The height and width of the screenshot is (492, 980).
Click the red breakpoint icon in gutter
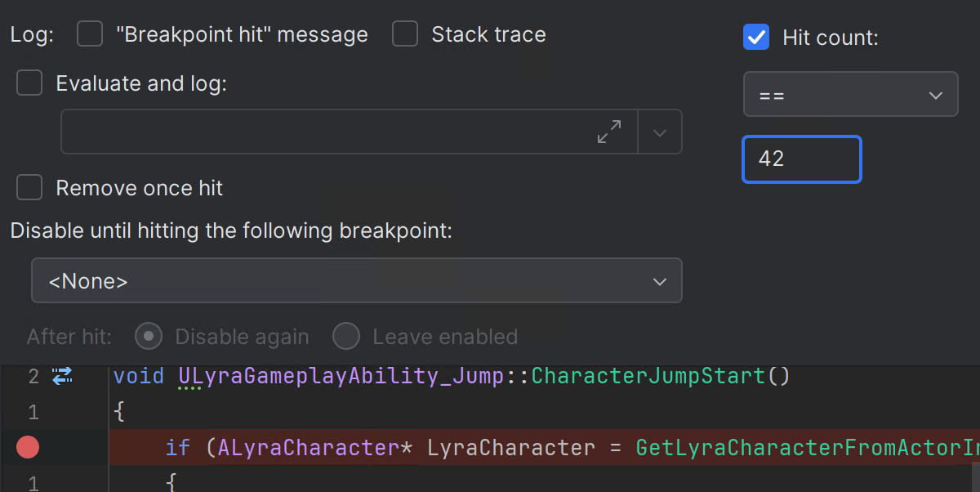point(28,447)
